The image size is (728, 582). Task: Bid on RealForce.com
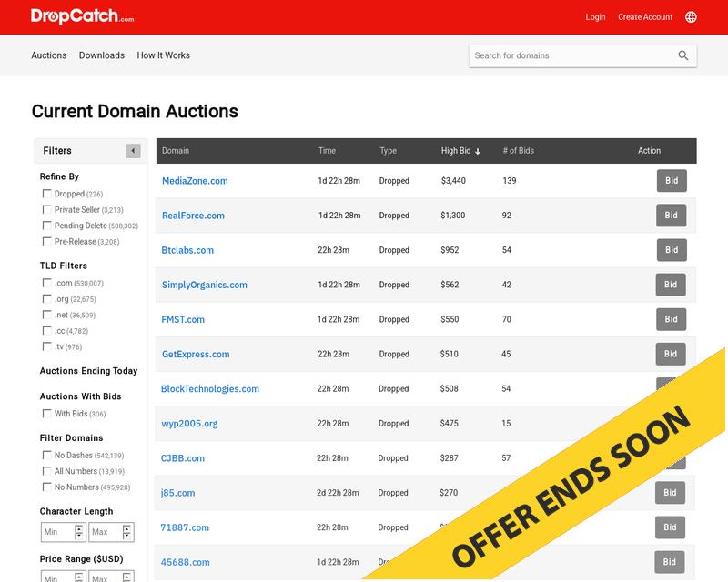tap(671, 216)
